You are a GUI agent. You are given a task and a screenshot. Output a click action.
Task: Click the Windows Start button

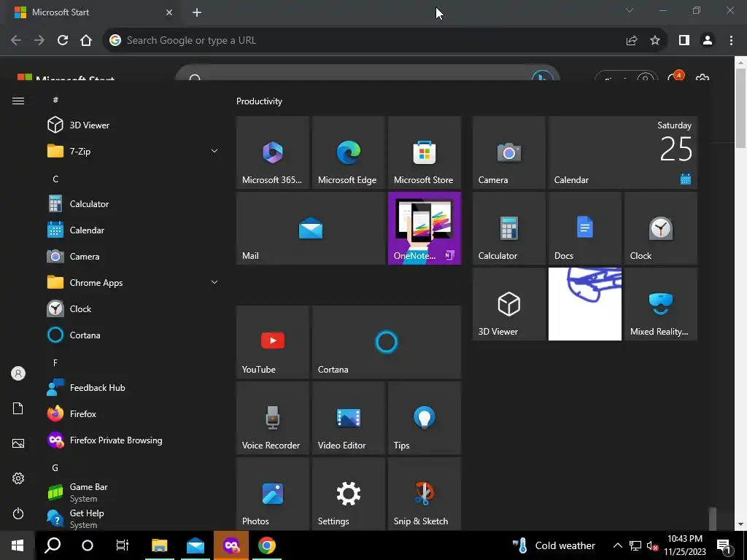[x=18, y=545]
